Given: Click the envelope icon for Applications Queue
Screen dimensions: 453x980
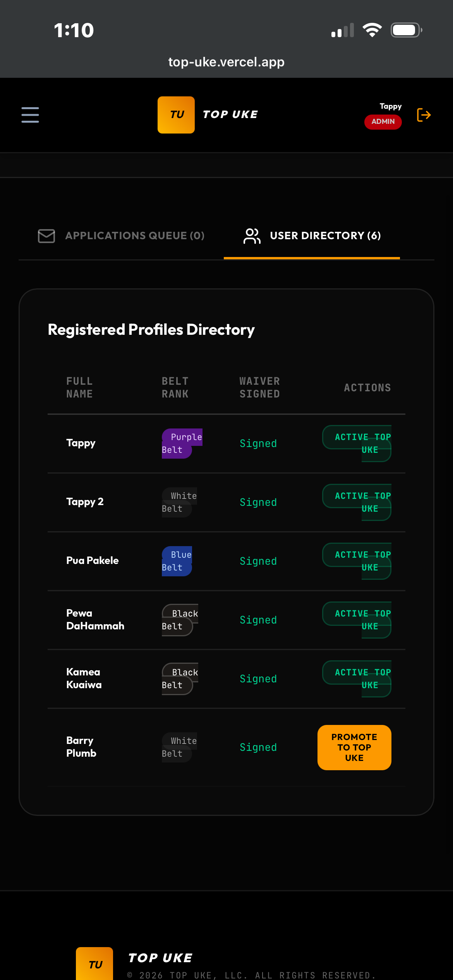Looking at the screenshot, I should (x=46, y=236).
